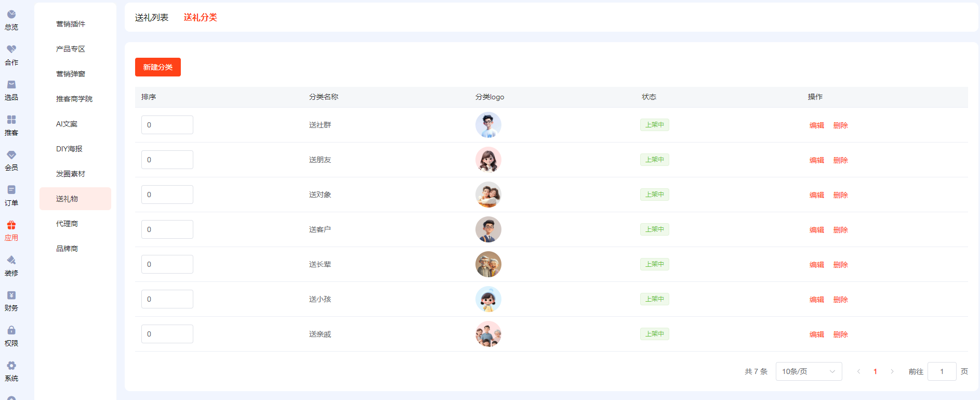Click the 送长辈 category logo thumbnail
980x400 pixels.
pyautogui.click(x=488, y=264)
